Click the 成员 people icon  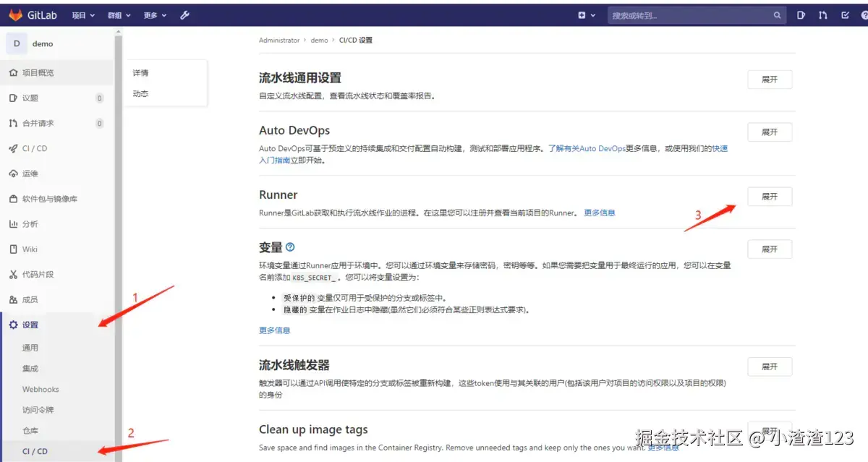click(13, 299)
